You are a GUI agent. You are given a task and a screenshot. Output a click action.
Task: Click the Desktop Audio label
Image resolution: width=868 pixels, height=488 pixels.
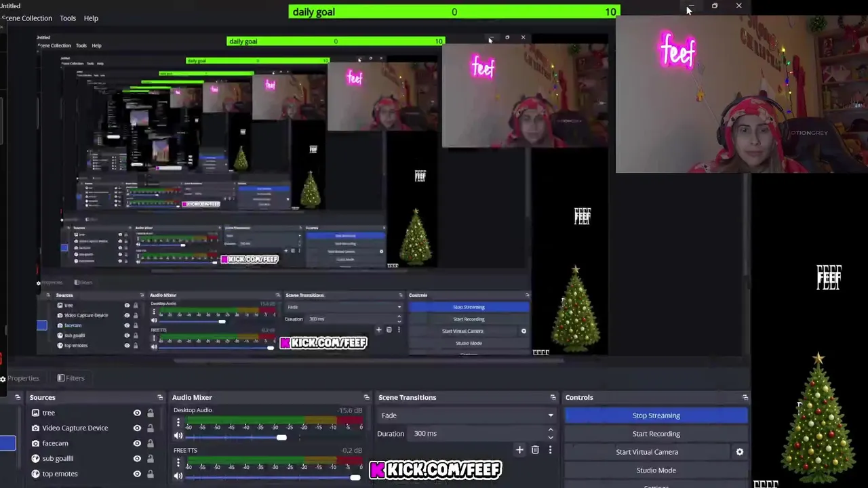click(193, 410)
